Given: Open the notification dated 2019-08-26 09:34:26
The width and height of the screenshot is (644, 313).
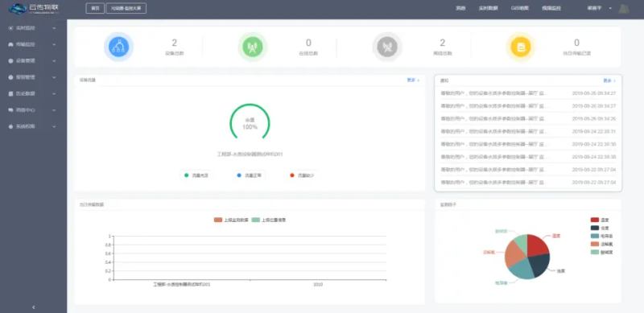Looking at the screenshot, I should (528, 118).
